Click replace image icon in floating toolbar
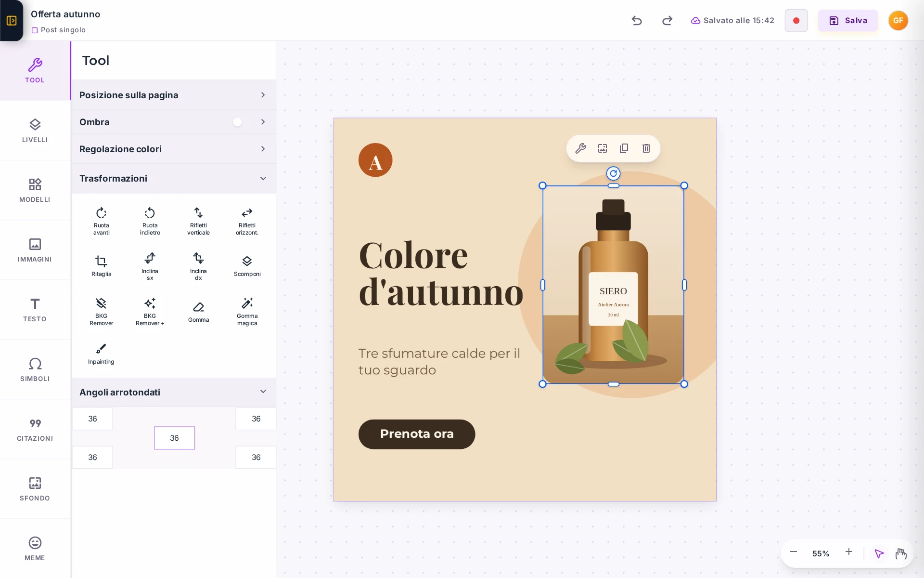This screenshot has width=924, height=578. tap(603, 148)
